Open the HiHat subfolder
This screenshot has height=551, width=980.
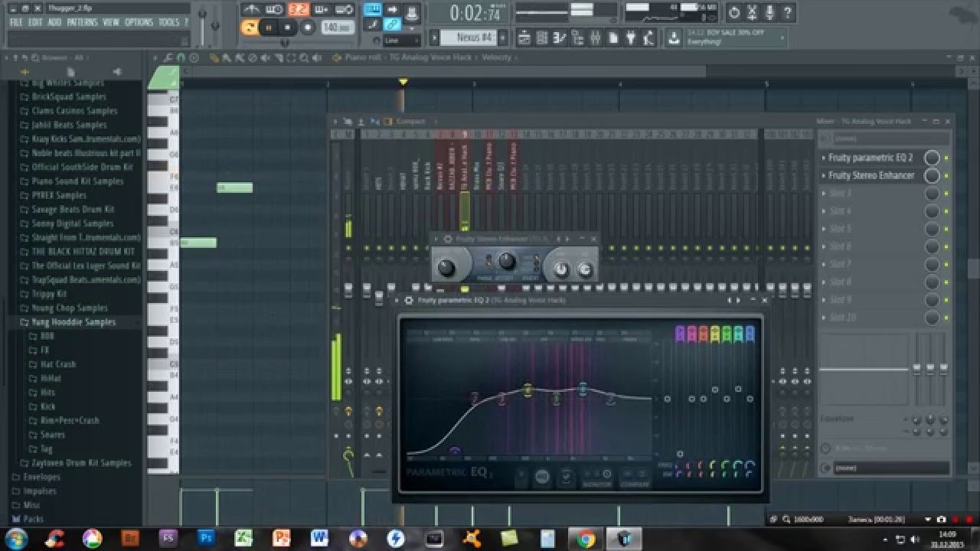point(51,378)
